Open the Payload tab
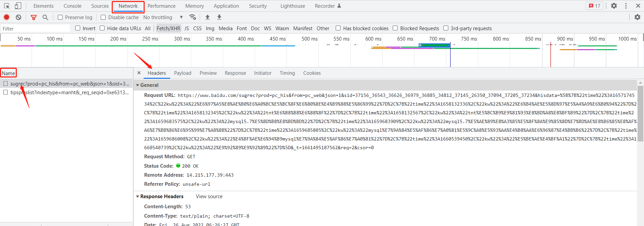The width and height of the screenshot is (644, 226). click(183, 73)
